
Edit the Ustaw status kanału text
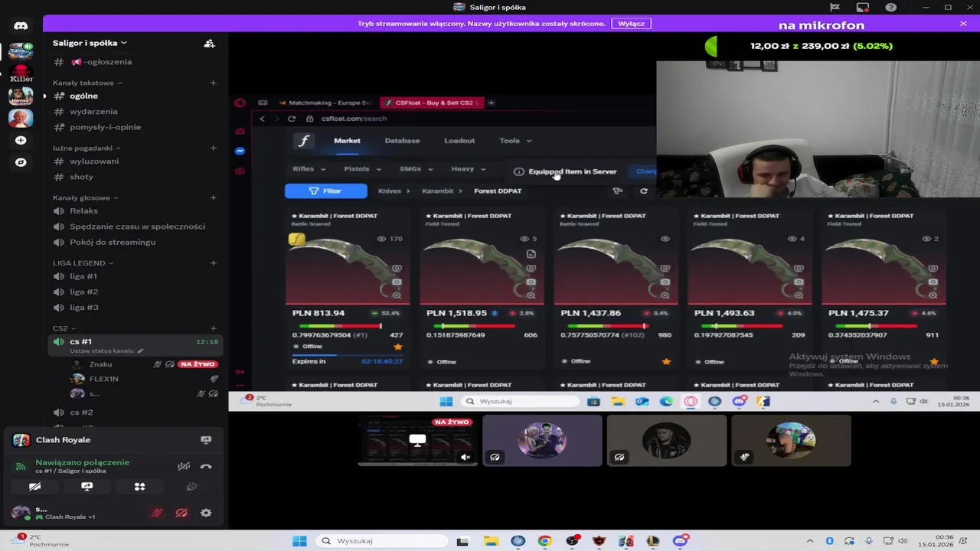coord(102,350)
